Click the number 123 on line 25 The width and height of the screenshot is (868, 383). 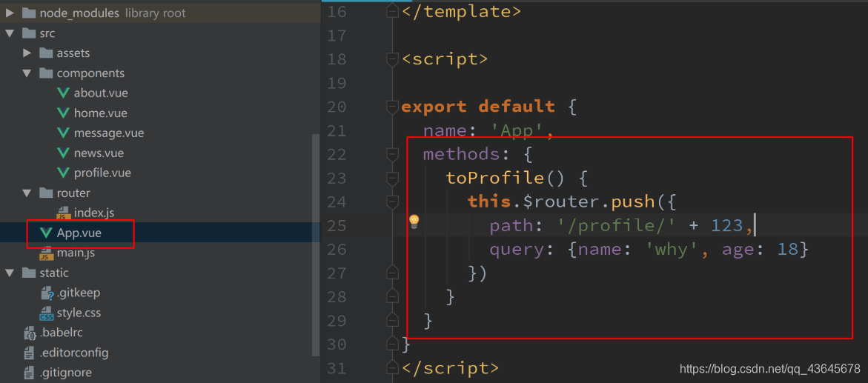click(727, 226)
